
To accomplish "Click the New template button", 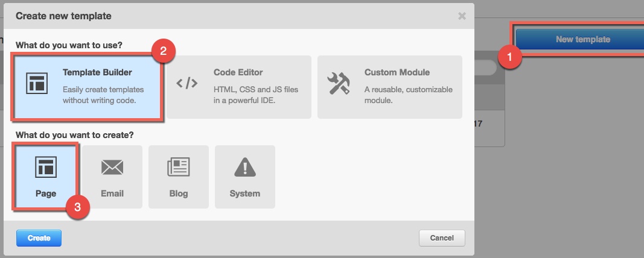I will [x=582, y=40].
